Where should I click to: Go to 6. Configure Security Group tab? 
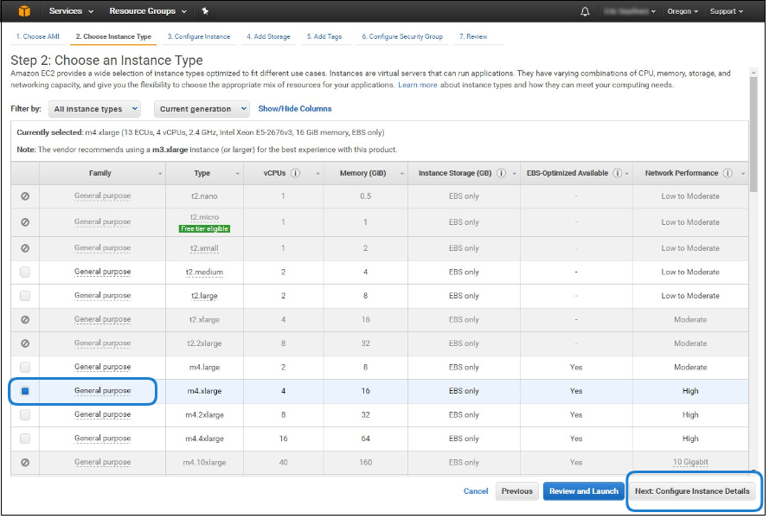[x=401, y=36]
